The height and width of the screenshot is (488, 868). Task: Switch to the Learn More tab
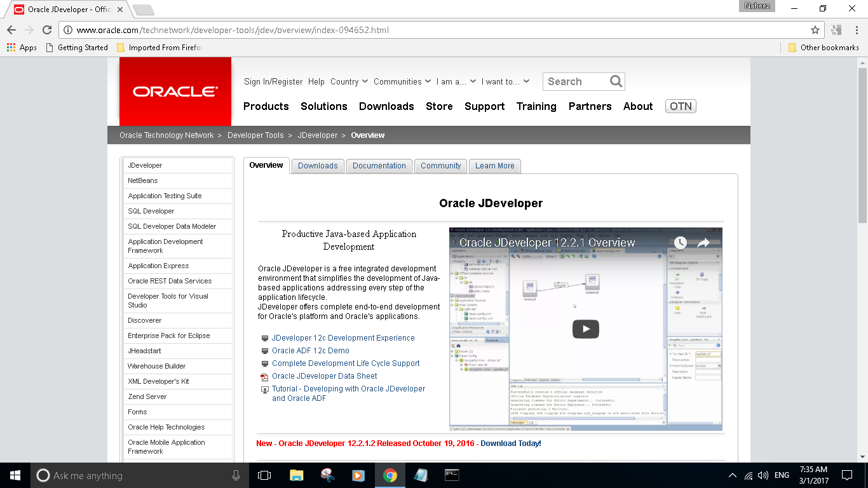(x=495, y=166)
